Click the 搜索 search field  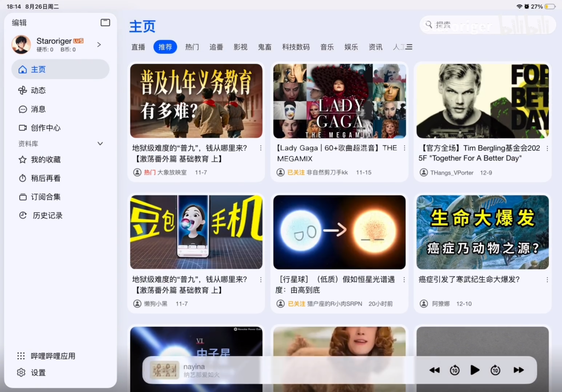click(488, 25)
